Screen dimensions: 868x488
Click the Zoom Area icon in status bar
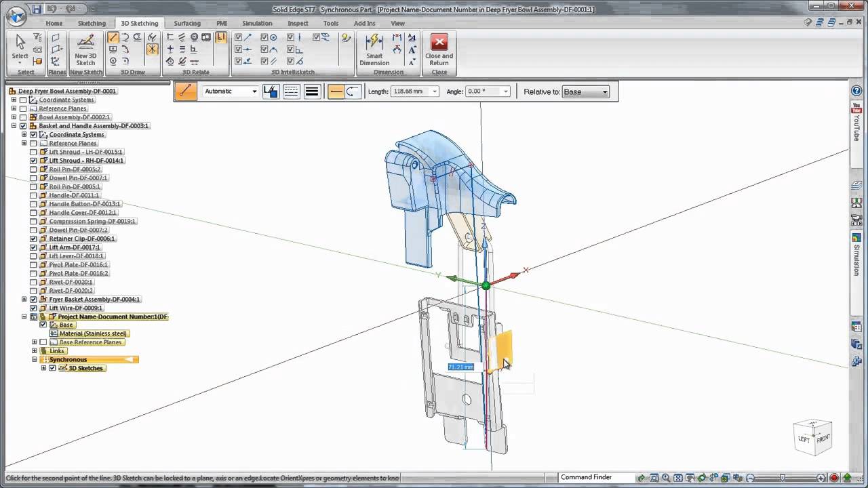point(654,478)
